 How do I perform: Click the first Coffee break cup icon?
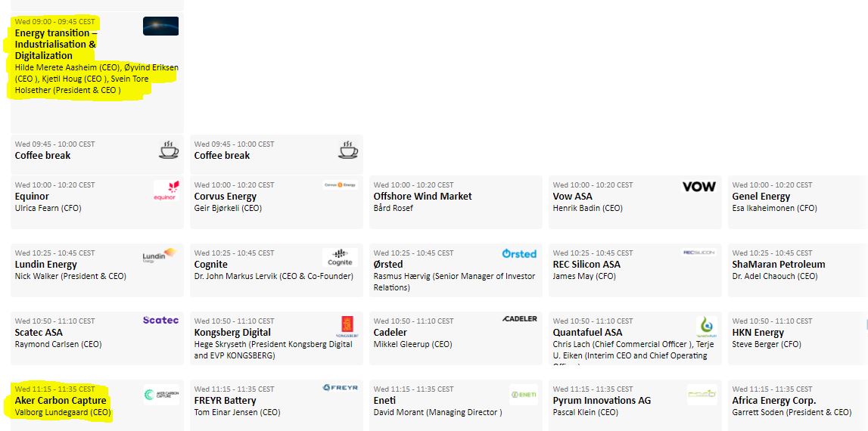coord(169,150)
